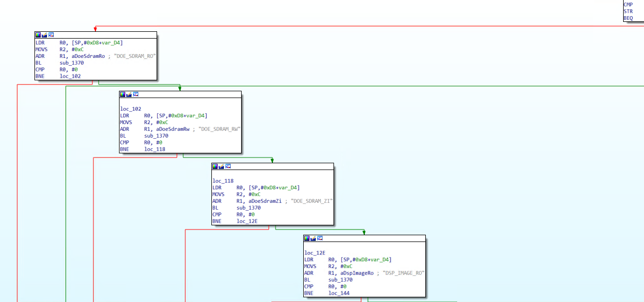Click sub_1370 call in loc_102 block

click(156, 136)
